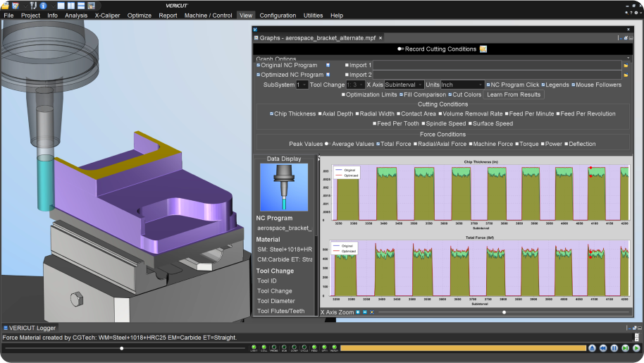This screenshot has width=644, height=363.
Task: Click the Single Step button
Action: pyautogui.click(x=626, y=348)
